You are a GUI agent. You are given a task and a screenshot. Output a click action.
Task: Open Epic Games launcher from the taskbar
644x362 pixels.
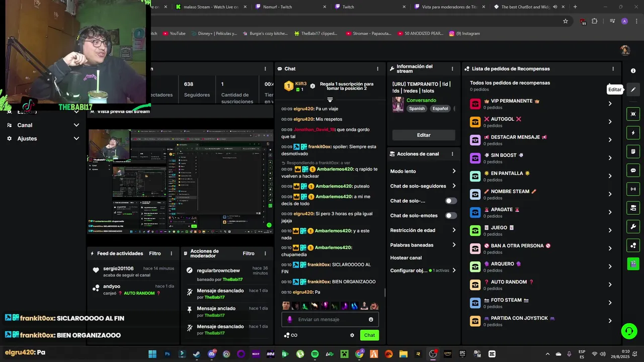coord(462,354)
